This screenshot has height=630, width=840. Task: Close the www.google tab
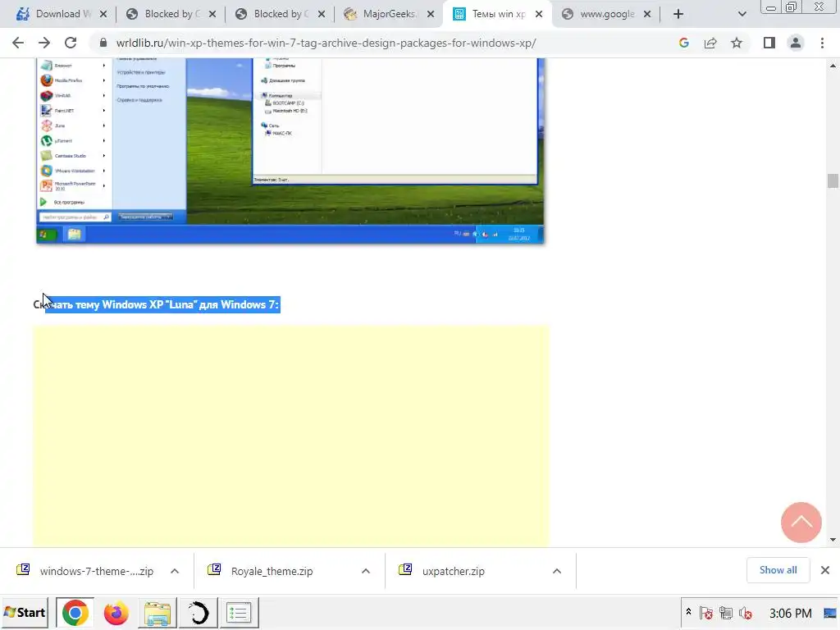coord(647,15)
